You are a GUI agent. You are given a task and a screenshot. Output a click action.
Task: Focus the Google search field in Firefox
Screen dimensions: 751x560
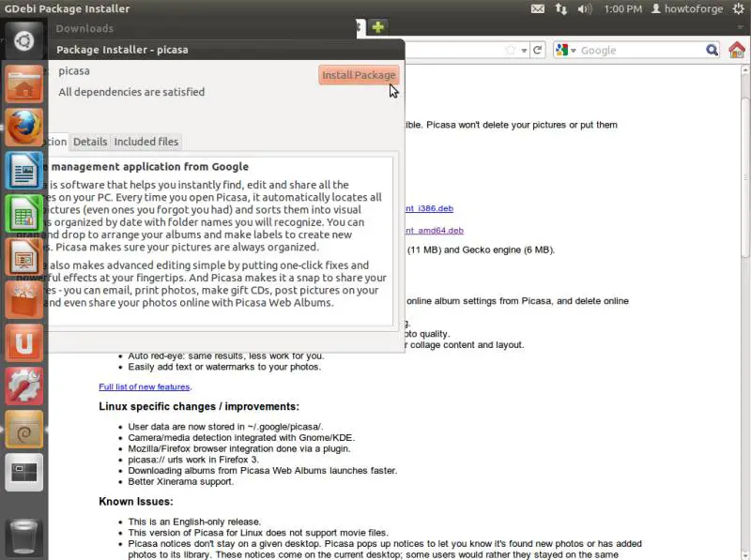click(x=641, y=51)
